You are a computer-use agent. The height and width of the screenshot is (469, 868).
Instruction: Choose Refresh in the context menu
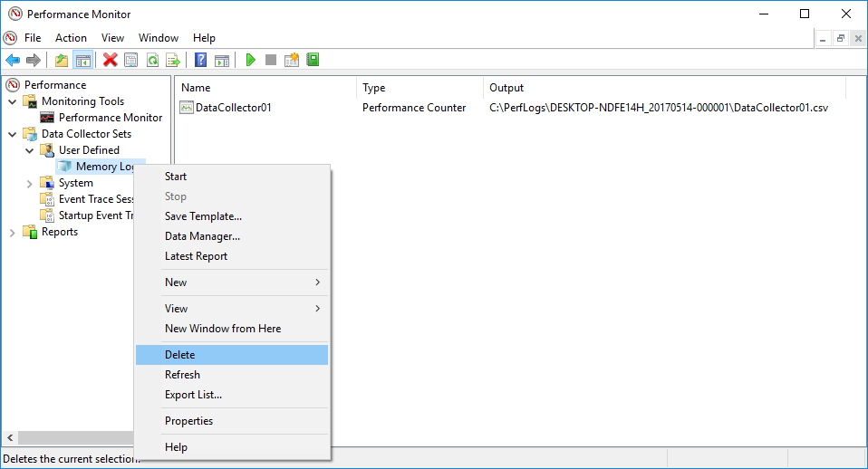(x=232, y=375)
